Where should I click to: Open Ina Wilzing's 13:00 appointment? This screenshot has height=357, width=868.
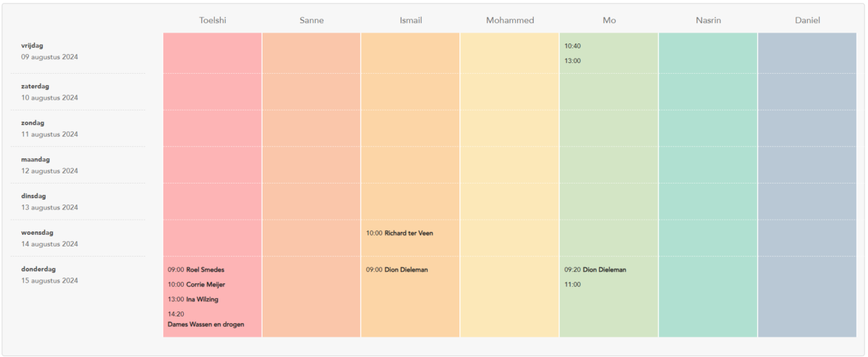(x=193, y=299)
